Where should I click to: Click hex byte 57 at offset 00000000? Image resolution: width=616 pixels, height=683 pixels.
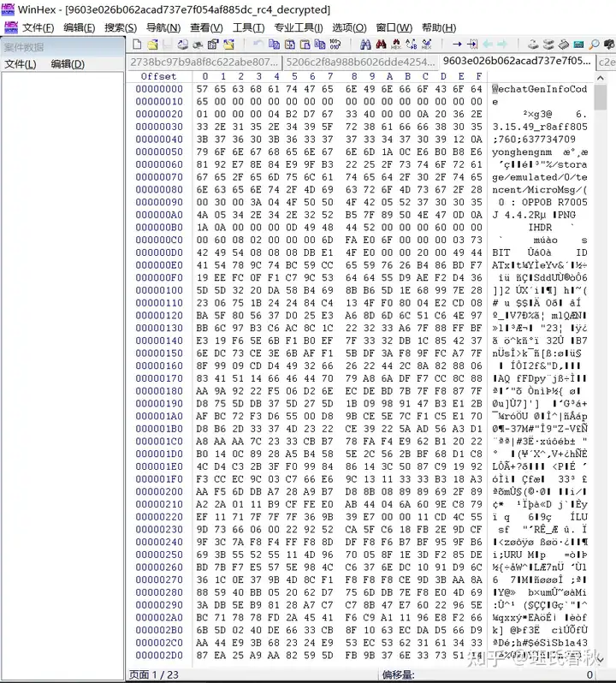click(x=202, y=89)
